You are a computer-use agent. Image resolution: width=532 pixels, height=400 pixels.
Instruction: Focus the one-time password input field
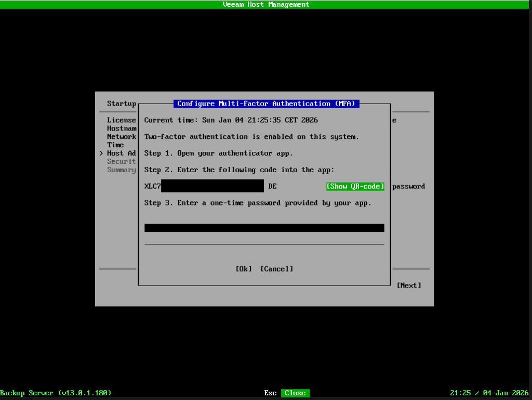(264, 228)
